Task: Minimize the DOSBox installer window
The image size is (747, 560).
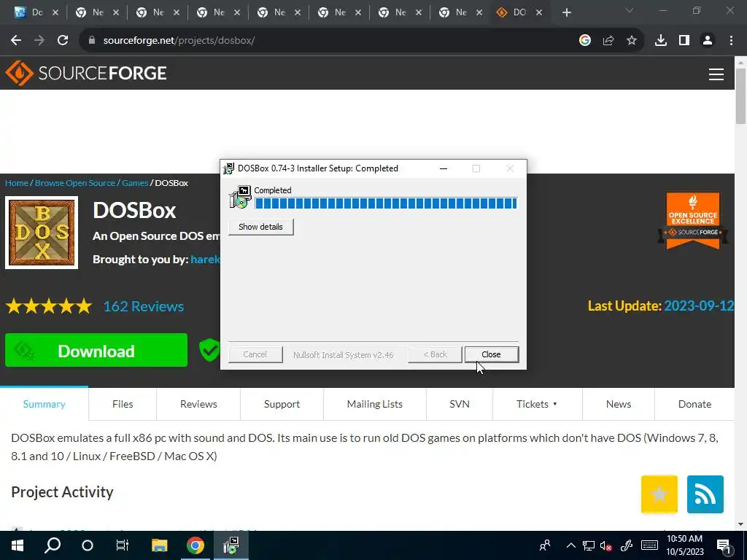Action: 444,168
